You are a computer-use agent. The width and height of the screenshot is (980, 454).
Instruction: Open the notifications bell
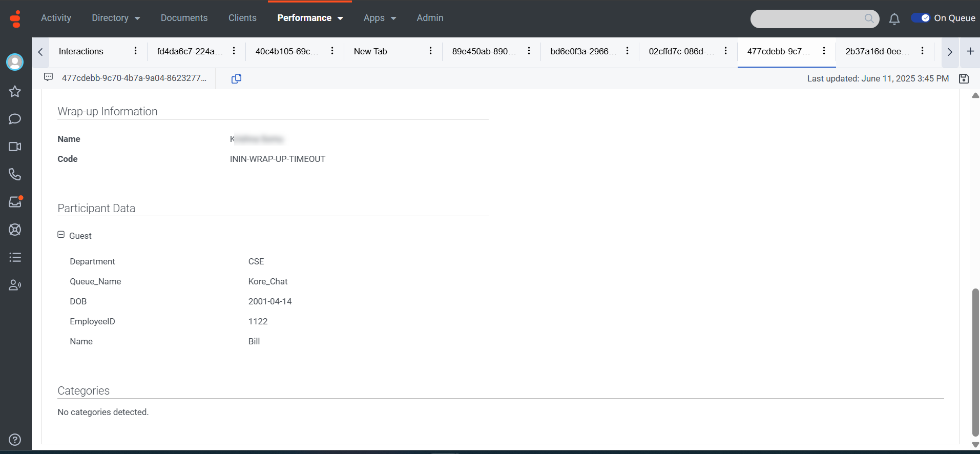point(894,19)
